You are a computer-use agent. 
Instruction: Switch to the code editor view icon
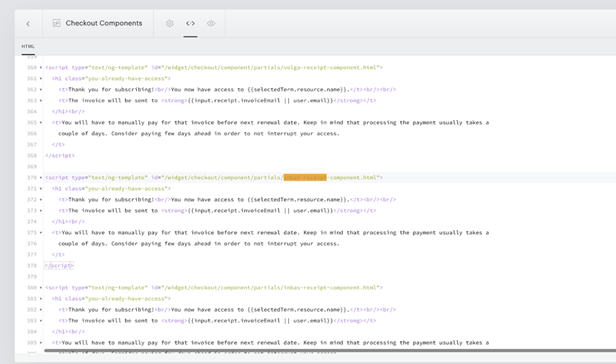[x=190, y=23]
